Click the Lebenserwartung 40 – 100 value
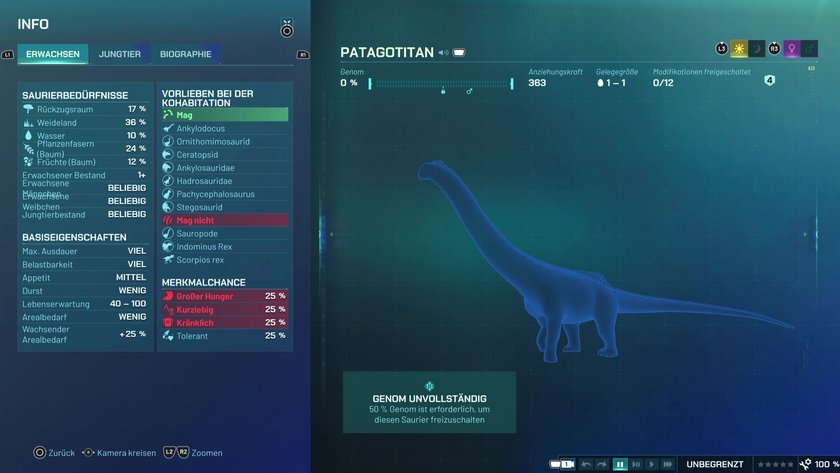The image size is (840, 473). [128, 304]
